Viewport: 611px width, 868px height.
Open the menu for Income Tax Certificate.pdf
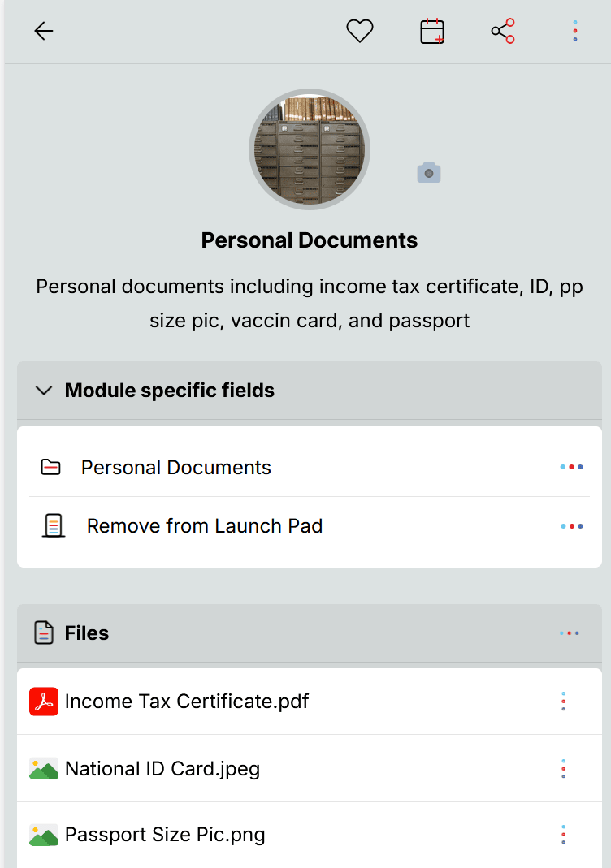(564, 702)
